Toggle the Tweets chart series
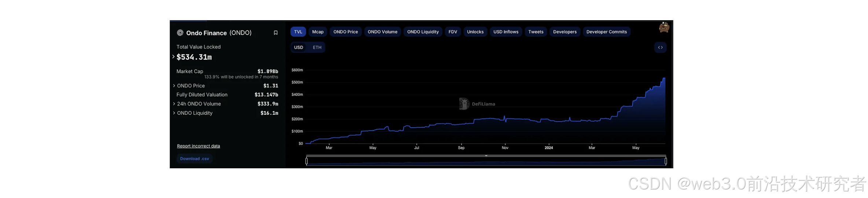Image resolution: width=868 pixels, height=198 pixels. 536,32
